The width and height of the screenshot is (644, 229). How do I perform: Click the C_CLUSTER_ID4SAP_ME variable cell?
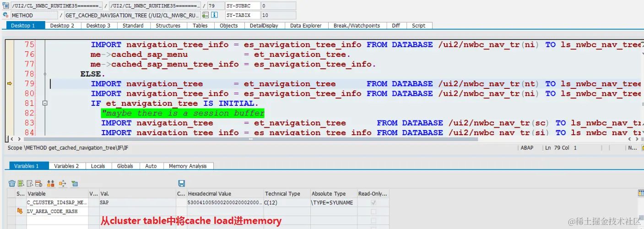[57, 202]
